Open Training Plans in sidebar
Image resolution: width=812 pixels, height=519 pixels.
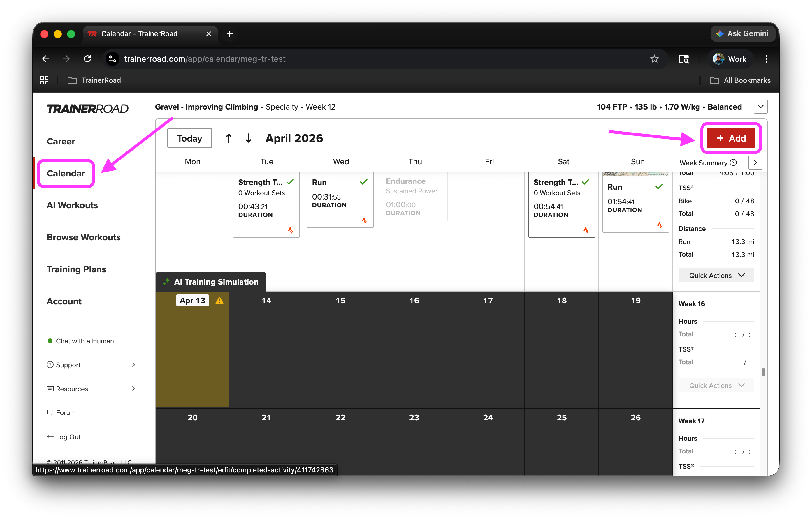click(x=77, y=269)
